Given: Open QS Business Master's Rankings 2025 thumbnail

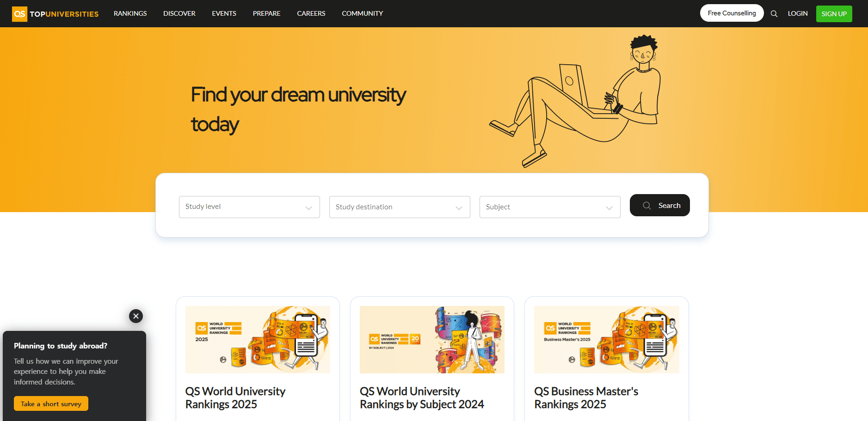Looking at the screenshot, I should click(x=607, y=340).
